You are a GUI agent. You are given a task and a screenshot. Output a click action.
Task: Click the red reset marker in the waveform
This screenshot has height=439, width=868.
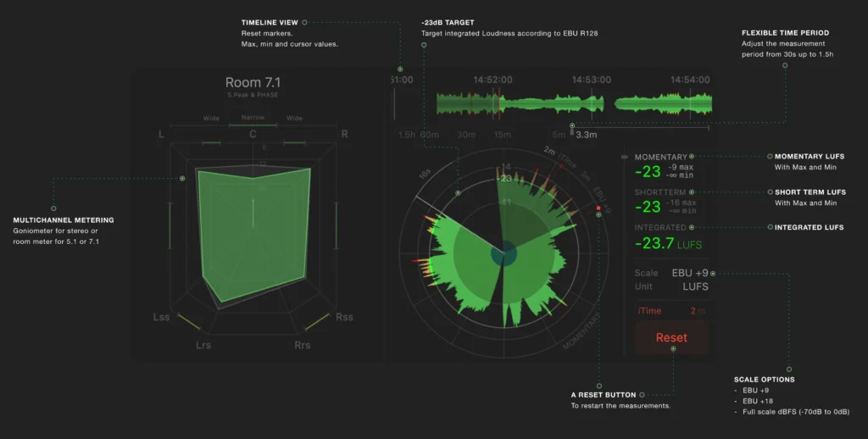click(x=499, y=102)
